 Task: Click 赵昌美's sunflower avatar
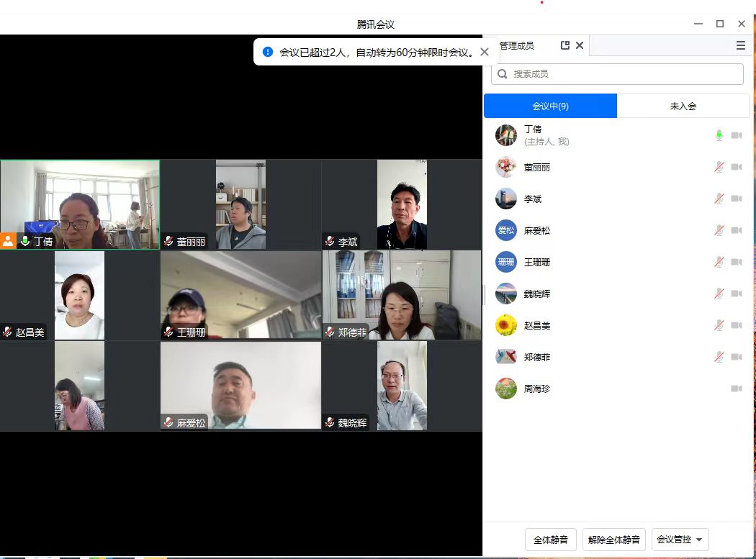505,325
